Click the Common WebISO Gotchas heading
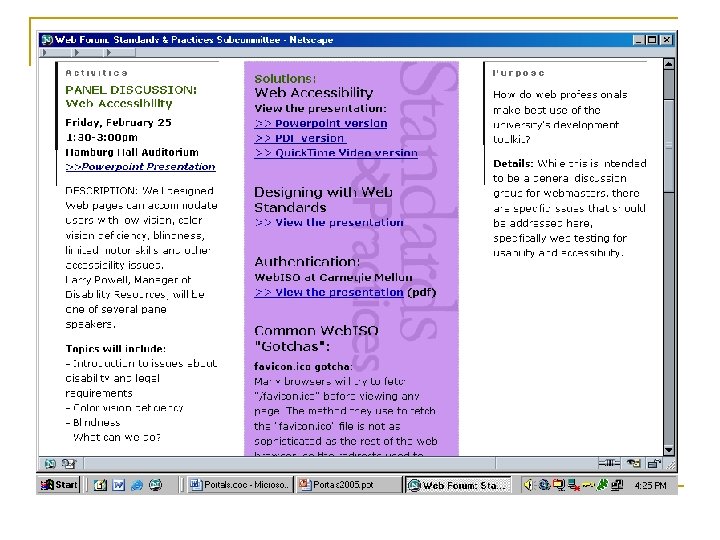This screenshot has width=720, height=540. pyautogui.click(x=316, y=338)
